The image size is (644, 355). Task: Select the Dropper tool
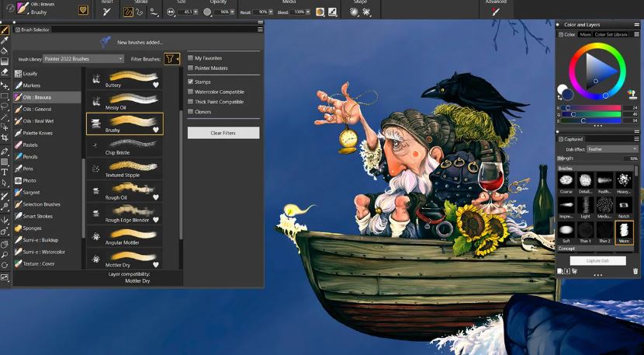click(x=5, y=40)
